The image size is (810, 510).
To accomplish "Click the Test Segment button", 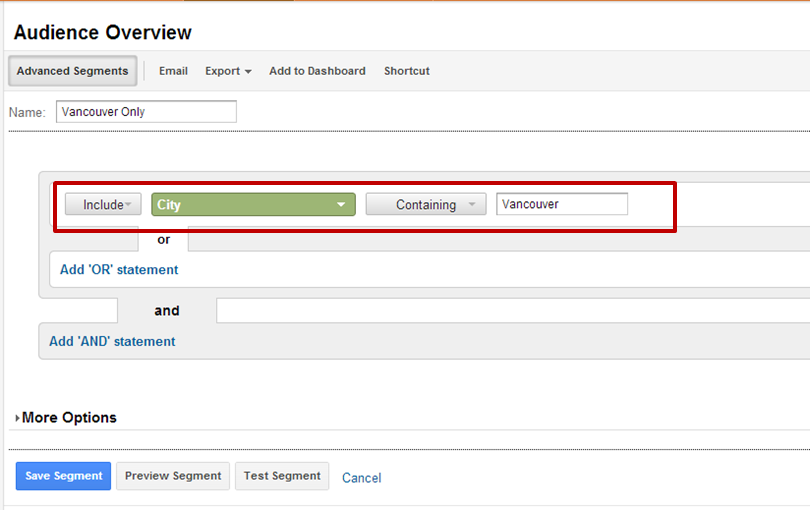I will (282, 476).
